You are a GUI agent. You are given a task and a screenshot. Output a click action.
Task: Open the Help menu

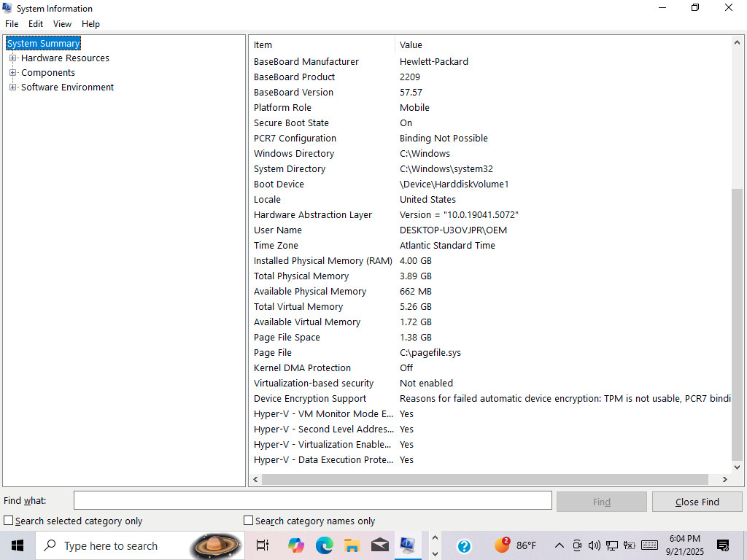tap(90, 24)
